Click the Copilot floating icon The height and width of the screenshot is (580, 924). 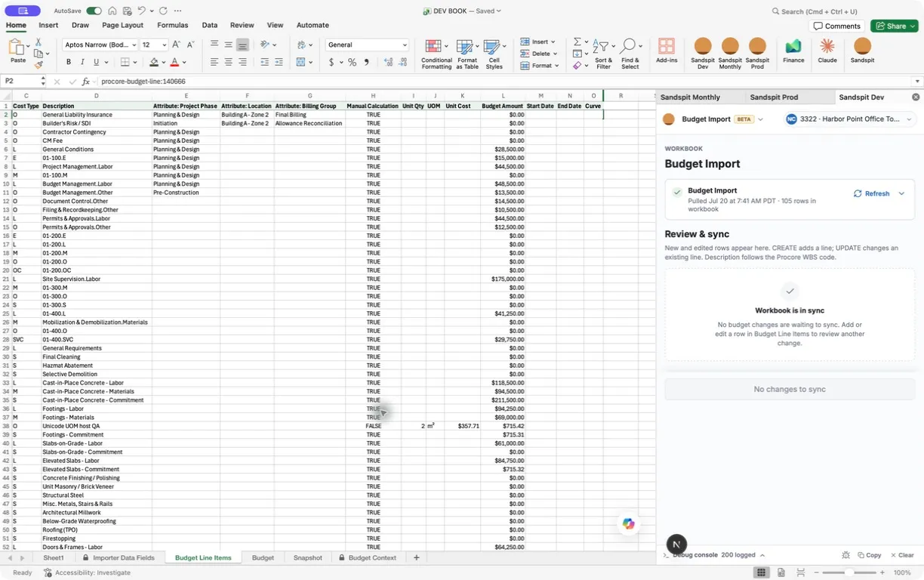click(x=628, y=523)
